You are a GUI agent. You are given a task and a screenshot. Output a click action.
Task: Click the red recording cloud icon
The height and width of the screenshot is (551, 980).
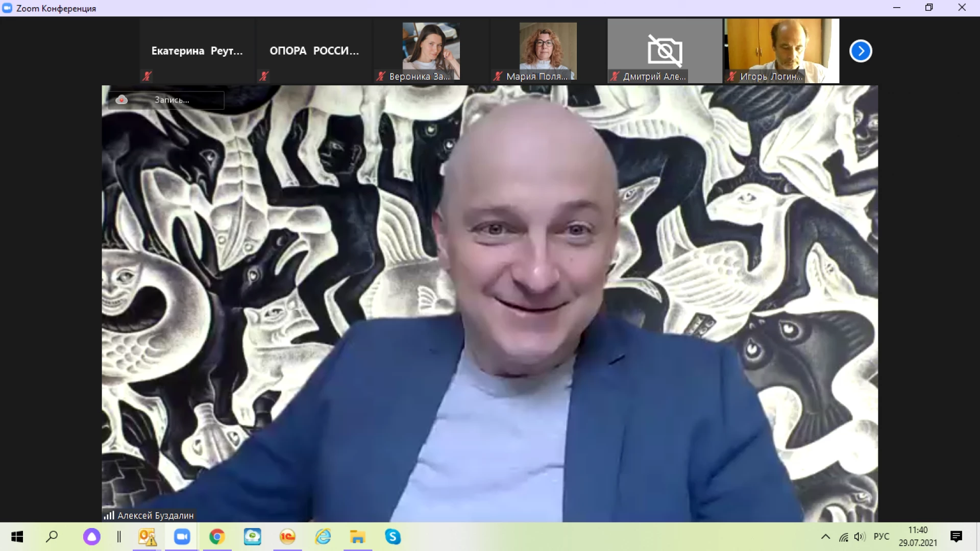point(121,100)
